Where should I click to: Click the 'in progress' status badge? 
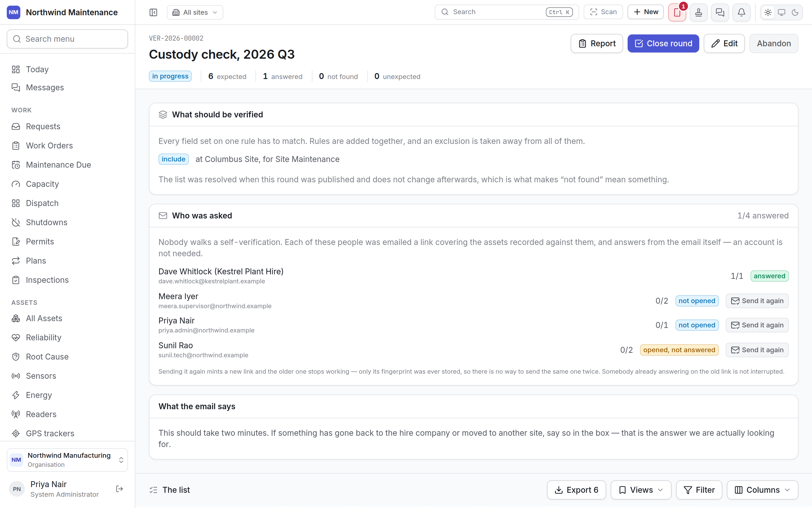[170, 76]
